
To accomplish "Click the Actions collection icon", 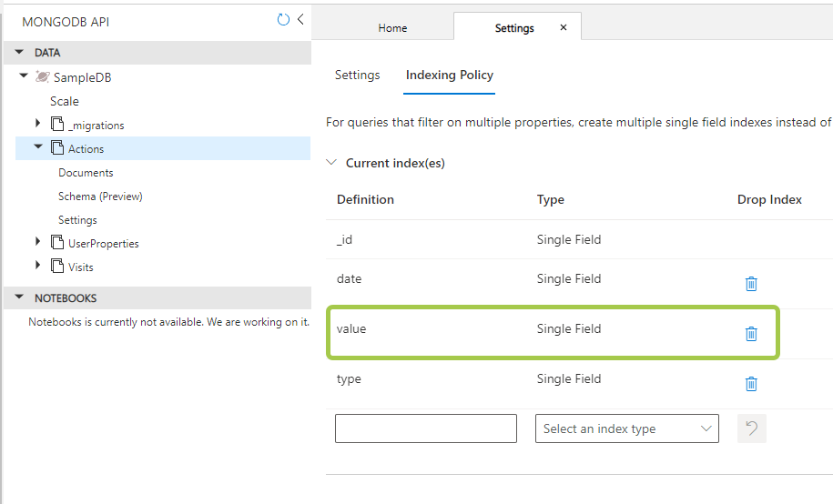I will [x=57, y=147].
